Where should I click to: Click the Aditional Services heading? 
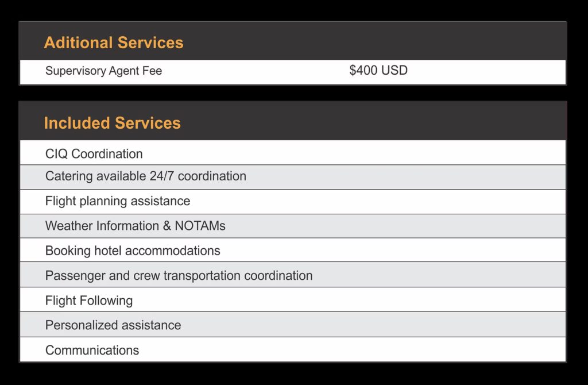(114, 43)
